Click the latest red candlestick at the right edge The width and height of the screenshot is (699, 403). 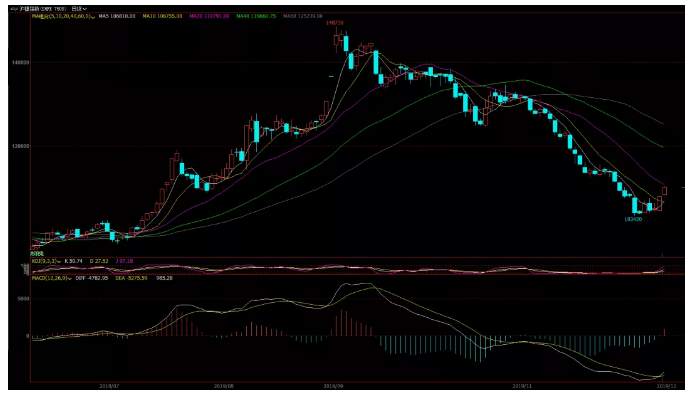tap(665, 191)
